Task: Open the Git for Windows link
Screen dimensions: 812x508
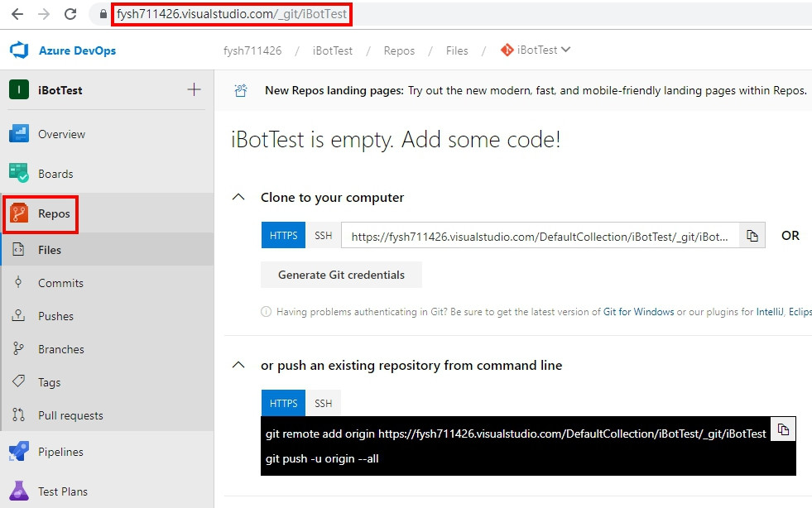Action: click(x=638, y=312)
